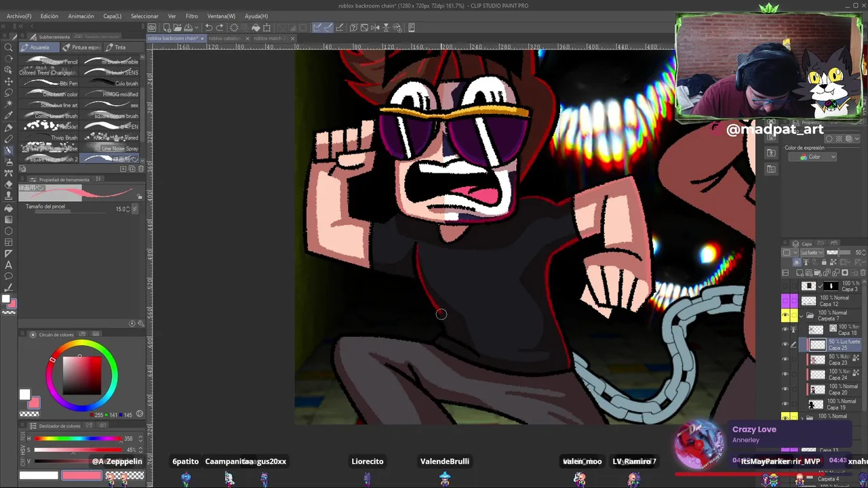This screenshot has height=488, width=868.
Task: Toggle visibility of Capa 23 layer
Action: 785,359
